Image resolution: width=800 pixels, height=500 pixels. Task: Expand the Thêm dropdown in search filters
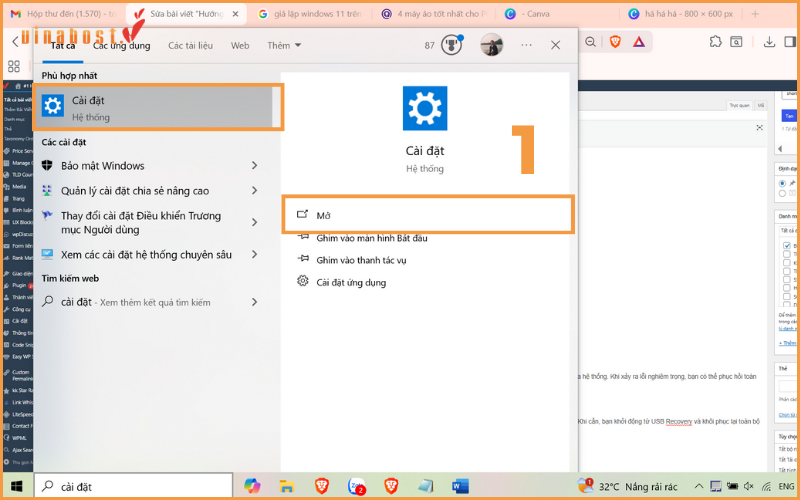pyautogui.click(x=285, y=46)
